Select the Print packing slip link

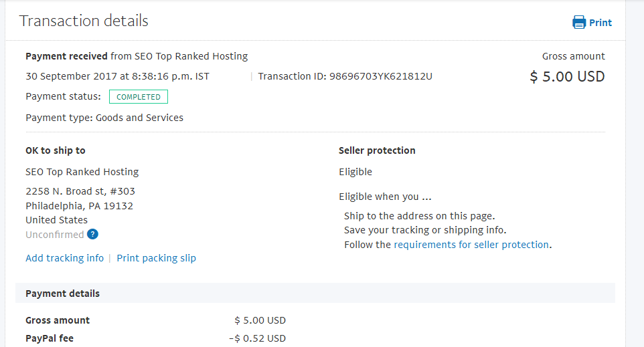click(156, 258)
